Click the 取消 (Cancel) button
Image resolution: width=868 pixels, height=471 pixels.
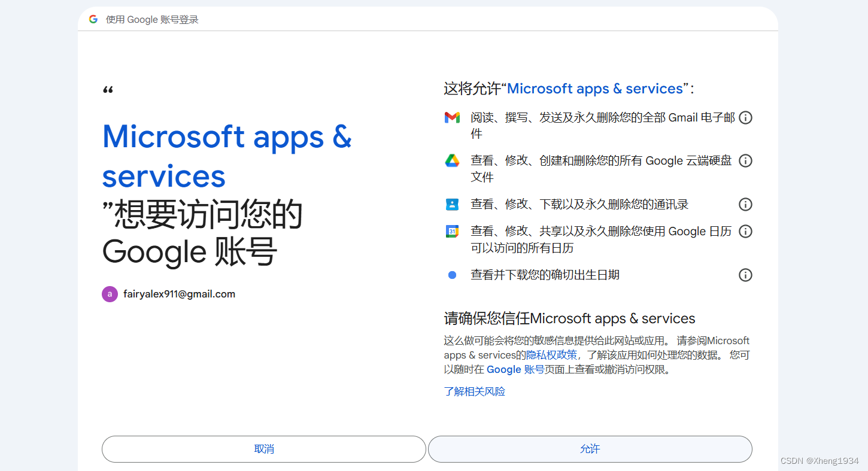click(263, 449)
